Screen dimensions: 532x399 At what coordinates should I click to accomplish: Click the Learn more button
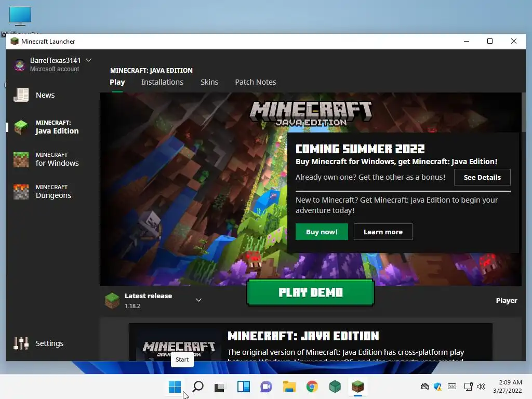pyautogui.click(x=383, y=232)
